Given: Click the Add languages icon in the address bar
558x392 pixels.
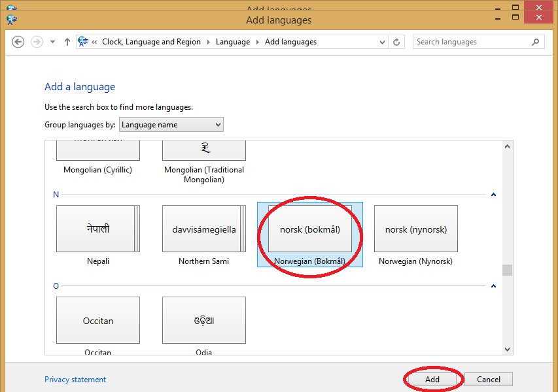Looking at the screenshot, I should pyautogui.click(x=84, y=41).
